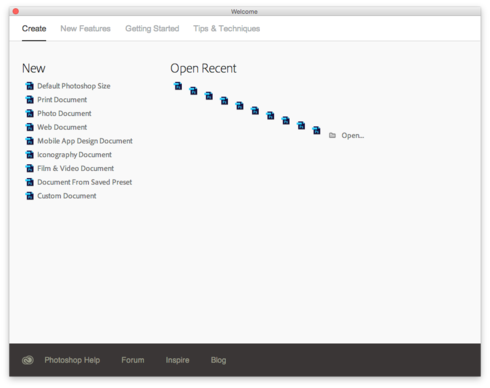Viewport: 490px width, 388px height.
Task: Click the icon next to Photo Document
Action: 30,113
